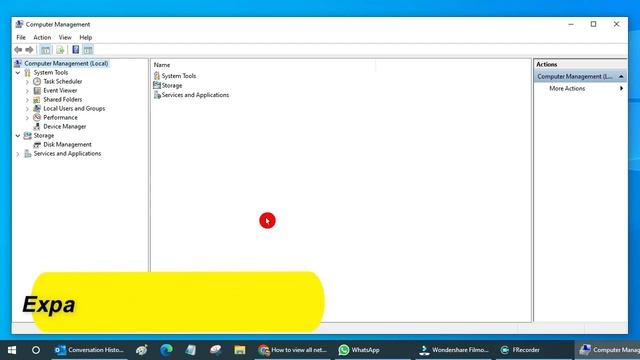Open the More Actions submenu arrow
Viewport: 640px width, 360px height.
[621, 88]
